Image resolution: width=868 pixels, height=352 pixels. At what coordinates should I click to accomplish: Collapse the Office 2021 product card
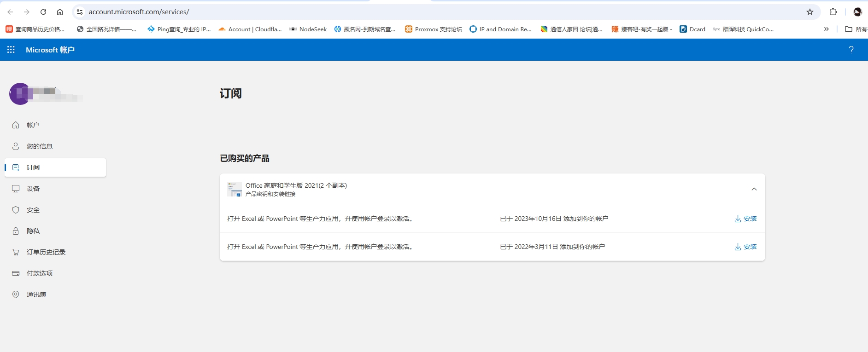coord(754,189)
